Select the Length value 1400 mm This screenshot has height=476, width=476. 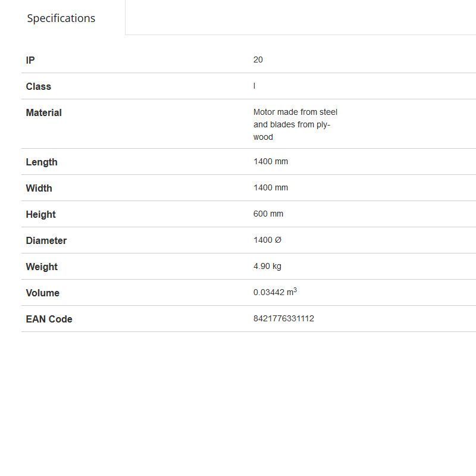(x=271, y=161)
